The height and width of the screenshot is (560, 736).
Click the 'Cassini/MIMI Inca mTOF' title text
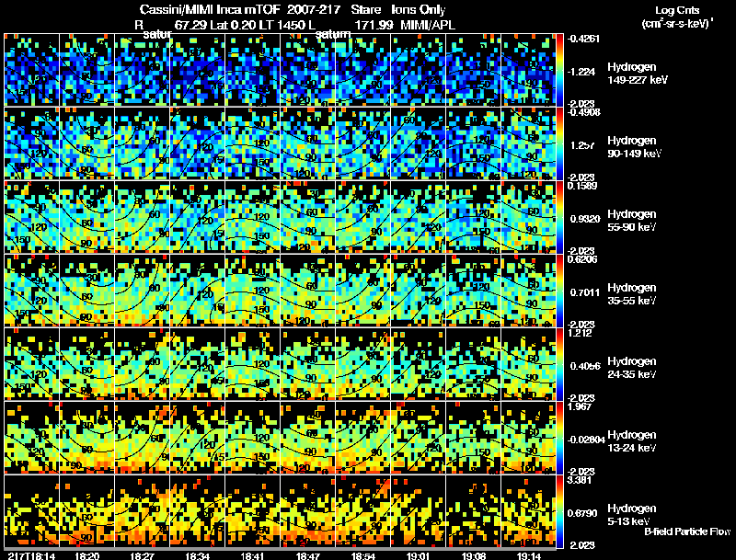pyautogui.click(x=210, y=10)
